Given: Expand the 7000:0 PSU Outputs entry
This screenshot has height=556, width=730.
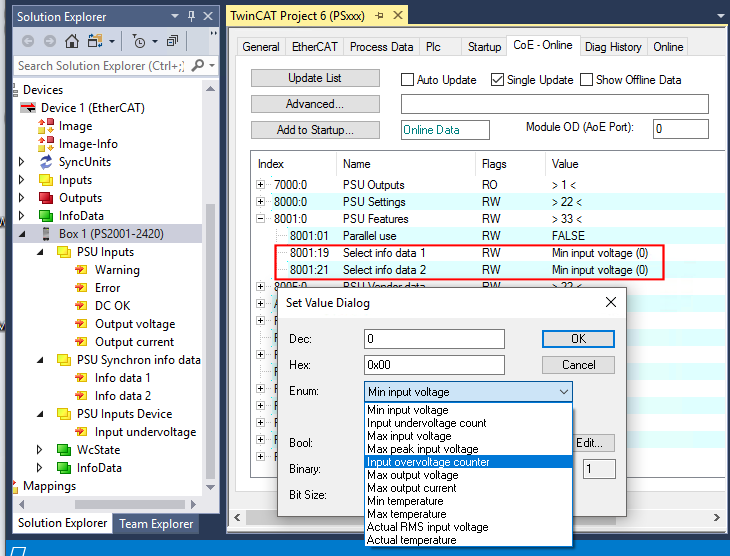Looking at the screenshot, I should click(x=261, y=184).
